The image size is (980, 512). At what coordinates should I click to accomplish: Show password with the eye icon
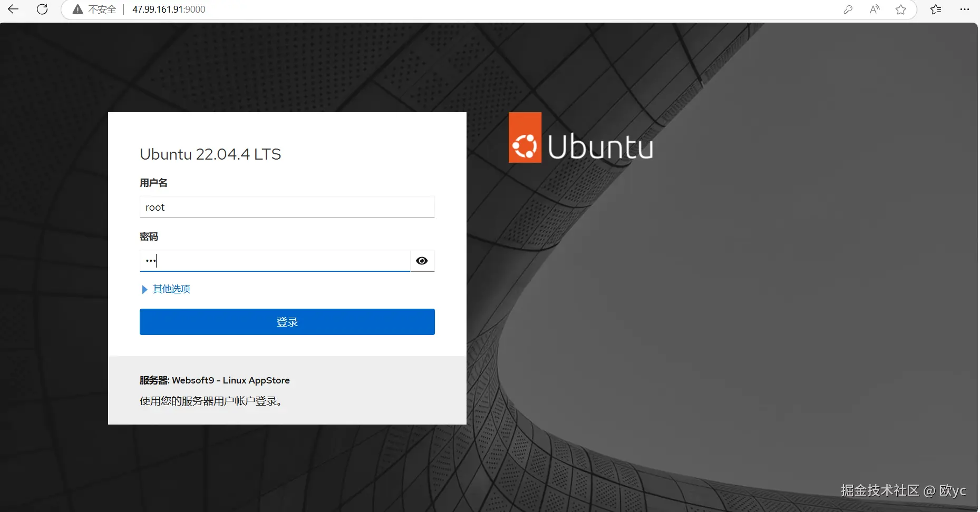pos(422,261)
